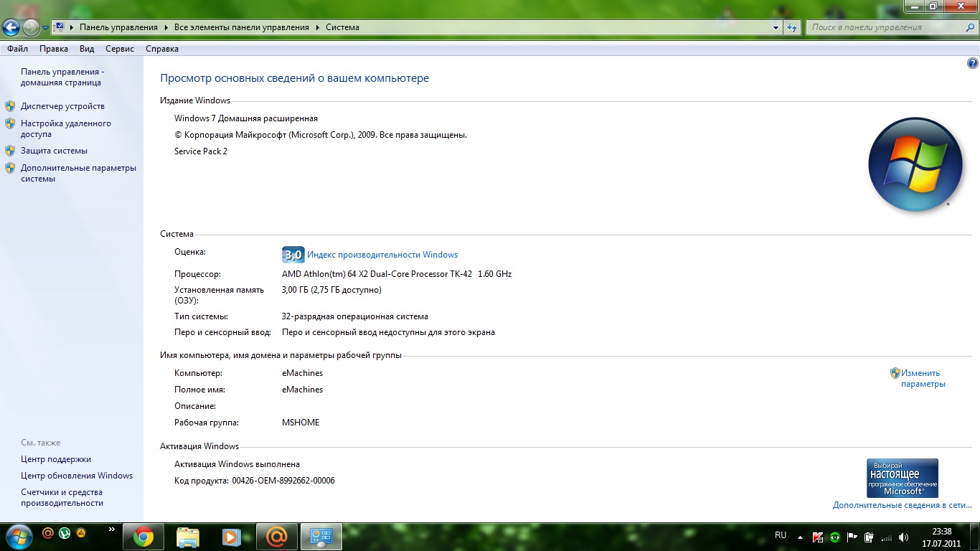Open Все элементы панели управления breadcrumb
This screenshot has width=980, height=551.
coord(242,27)
